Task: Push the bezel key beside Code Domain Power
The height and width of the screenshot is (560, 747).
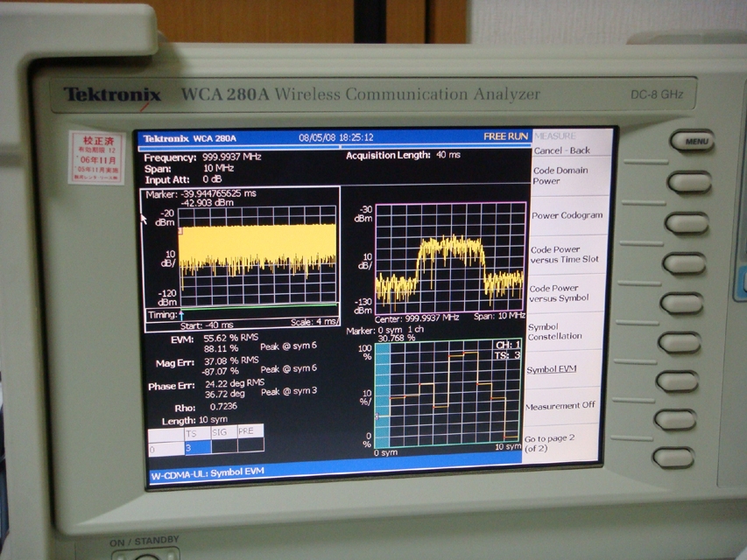Action: (689, 182)
